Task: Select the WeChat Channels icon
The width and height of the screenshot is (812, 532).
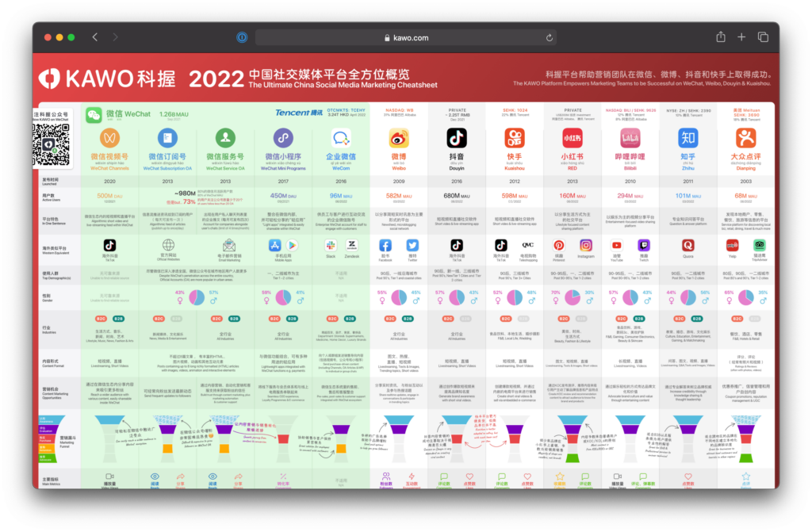Action: click(x=109, y=138)
